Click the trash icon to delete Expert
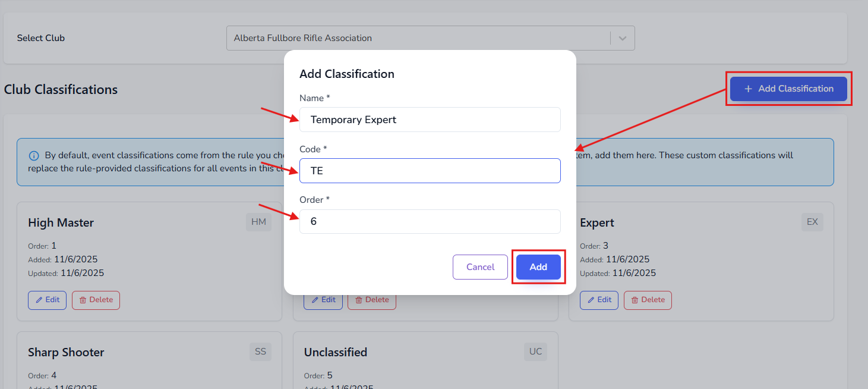The height and width of the screenshot is (389, 868). (635, 300)
